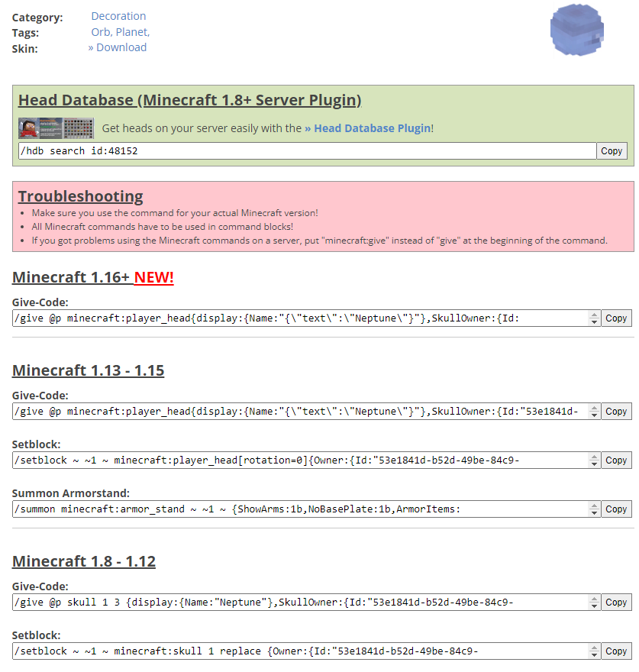639x672 pixels.
Task: Focus the /hdb search command field
Action: pos(308,151)
